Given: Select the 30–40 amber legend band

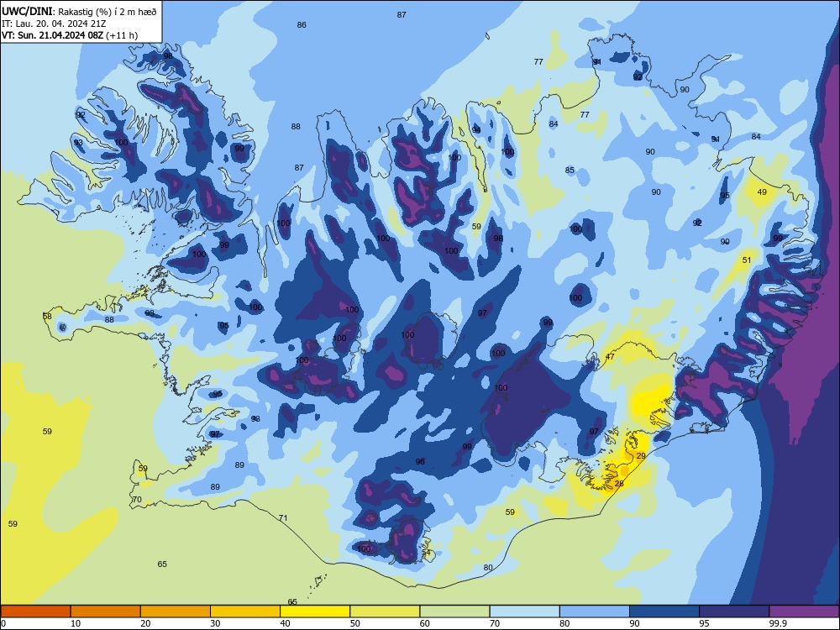Looking at the screenshot, I should pos(245,612).
